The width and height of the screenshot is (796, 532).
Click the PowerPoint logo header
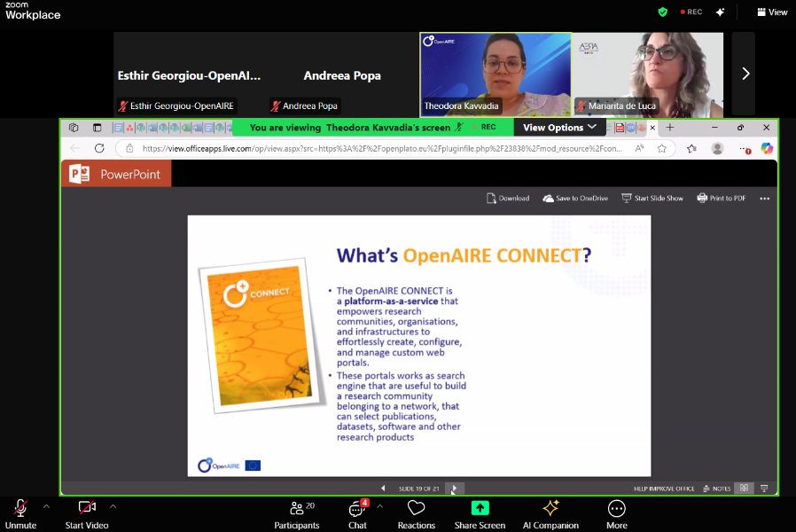click(x=116, y=174)
